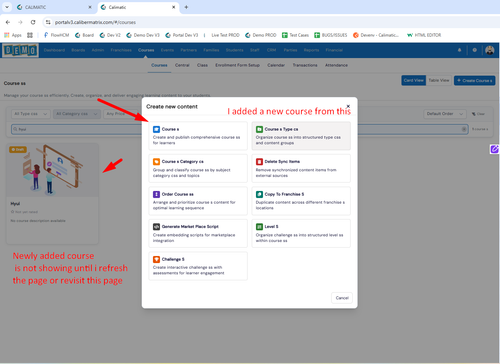The image size is (500, 364).
Task: Open the BUGS/ISSUES bookmark
Action: point(331,35)
